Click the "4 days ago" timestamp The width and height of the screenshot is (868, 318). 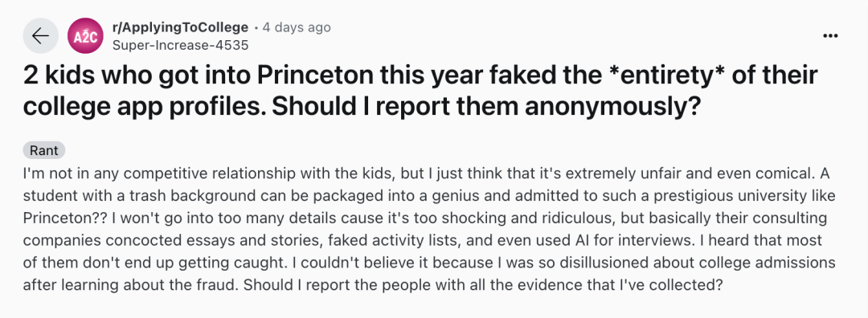pyautogui.click(x=296, y=27)
